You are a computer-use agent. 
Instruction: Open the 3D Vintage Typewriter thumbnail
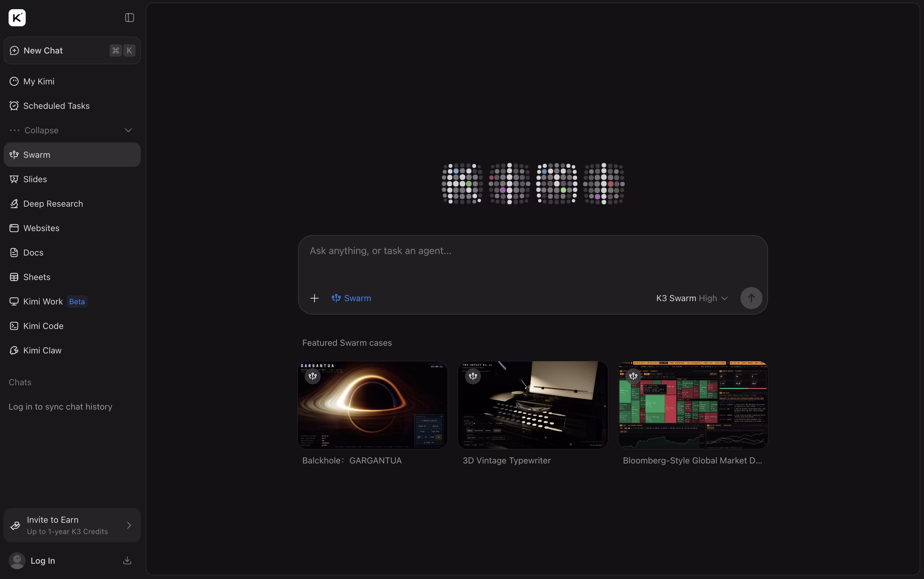tap(533, 405)
